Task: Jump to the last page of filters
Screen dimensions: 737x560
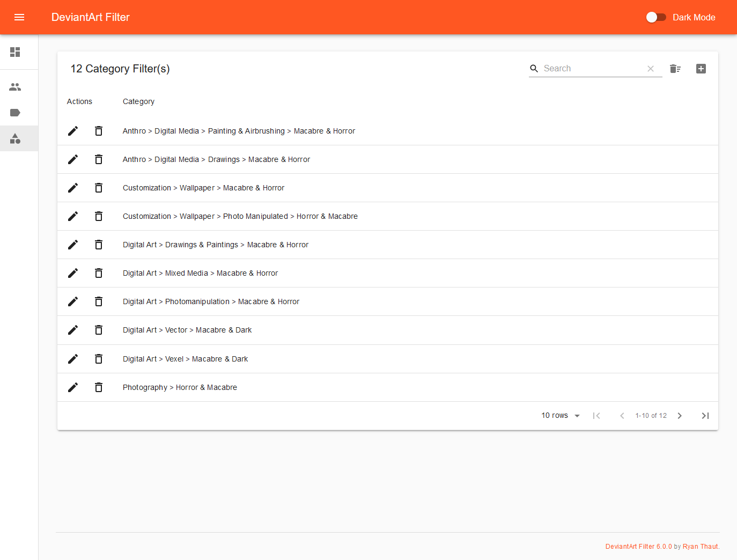Action: (x=705, y=416)
